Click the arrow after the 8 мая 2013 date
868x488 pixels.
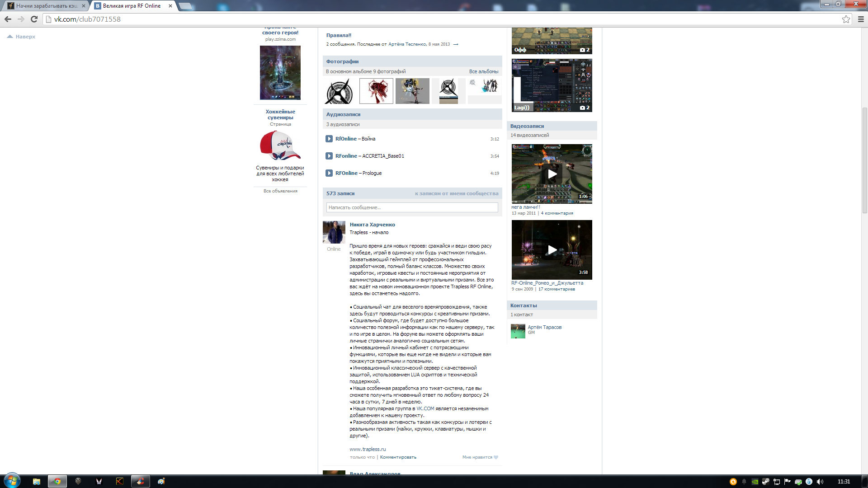(x=456, y=44)
